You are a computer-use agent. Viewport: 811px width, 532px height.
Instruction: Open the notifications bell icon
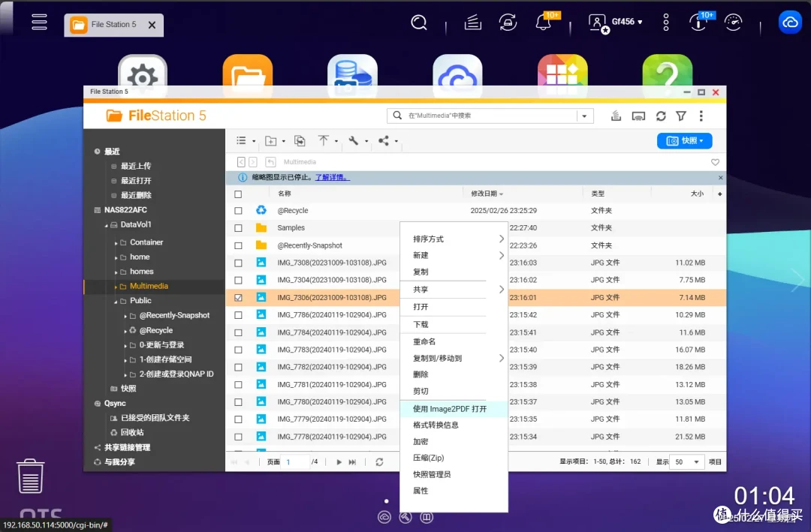[x=543, y=23]
